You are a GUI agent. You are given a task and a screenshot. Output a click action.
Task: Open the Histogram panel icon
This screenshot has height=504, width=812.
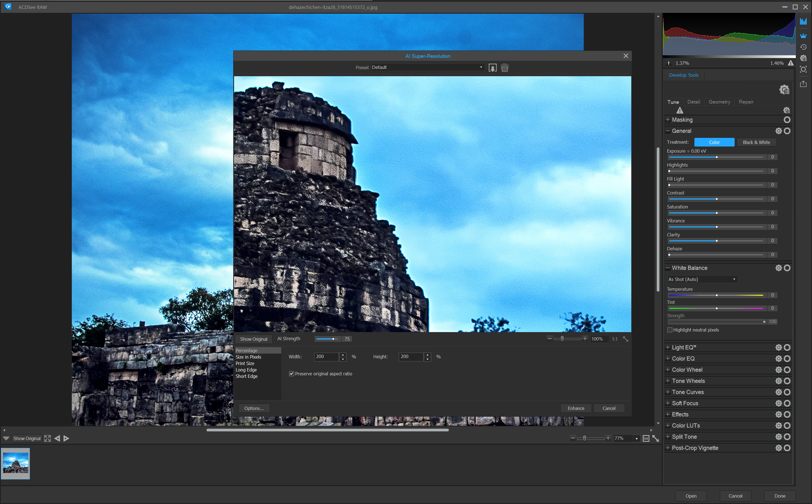[804, 21]
